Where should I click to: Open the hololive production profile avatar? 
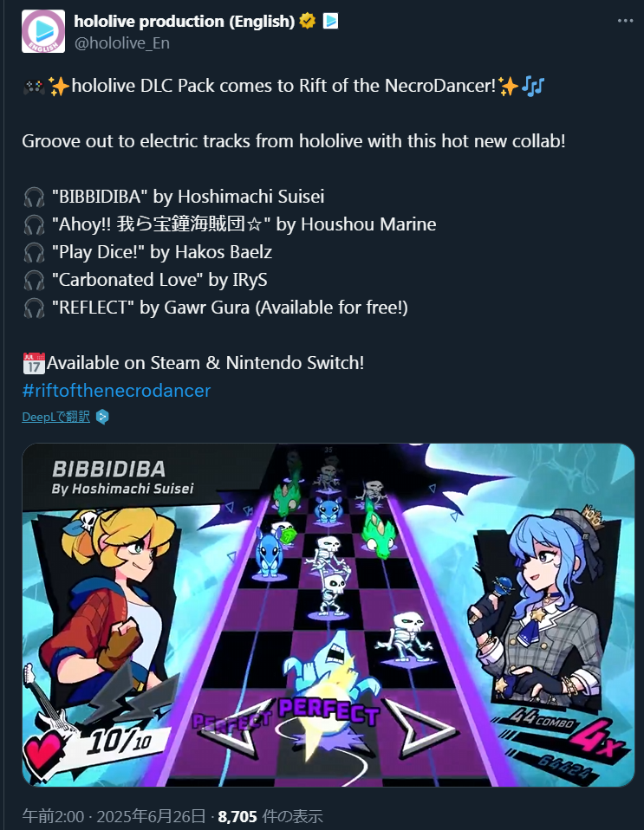pos(43,31)
